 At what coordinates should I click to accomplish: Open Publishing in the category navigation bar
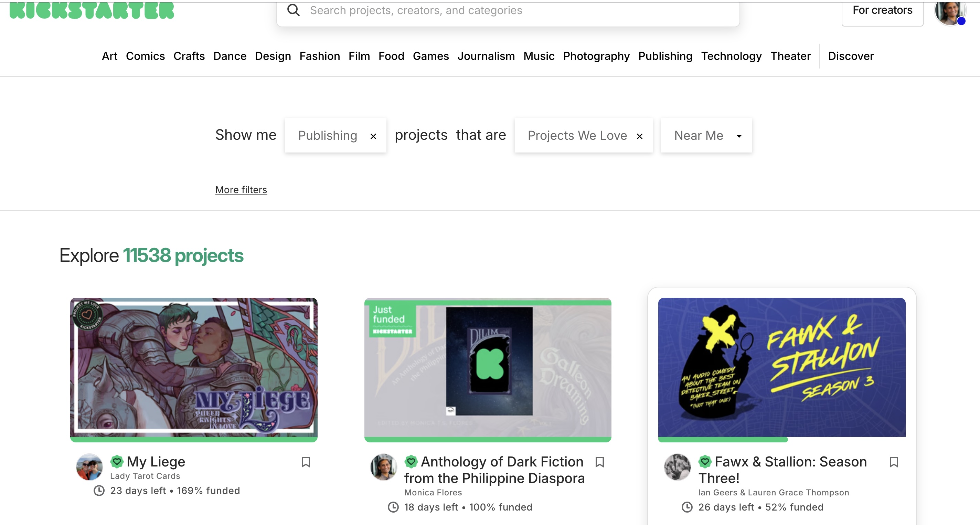665,56
